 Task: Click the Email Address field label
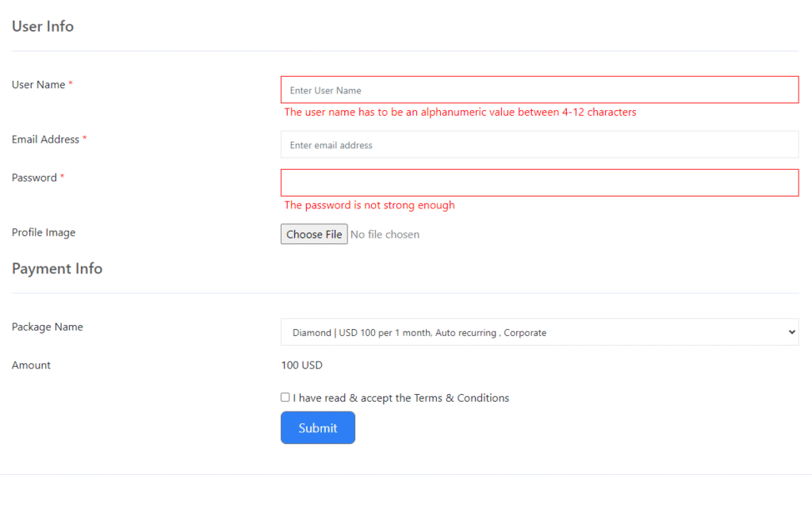tap(45, 140)
